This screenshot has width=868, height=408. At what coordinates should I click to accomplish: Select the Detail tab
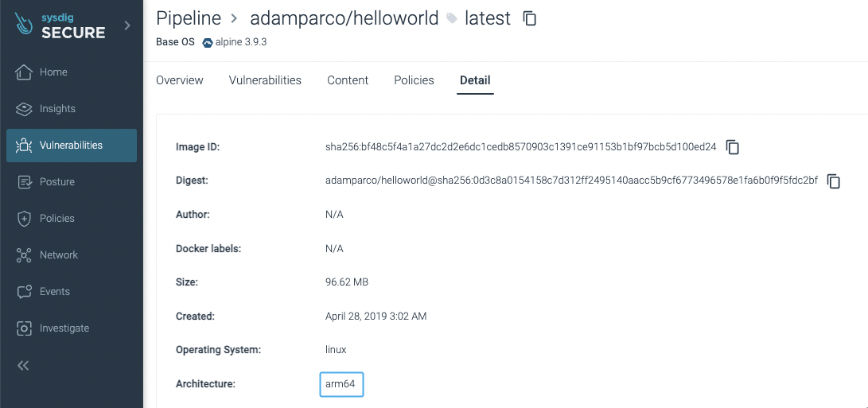tap(475, 80)
